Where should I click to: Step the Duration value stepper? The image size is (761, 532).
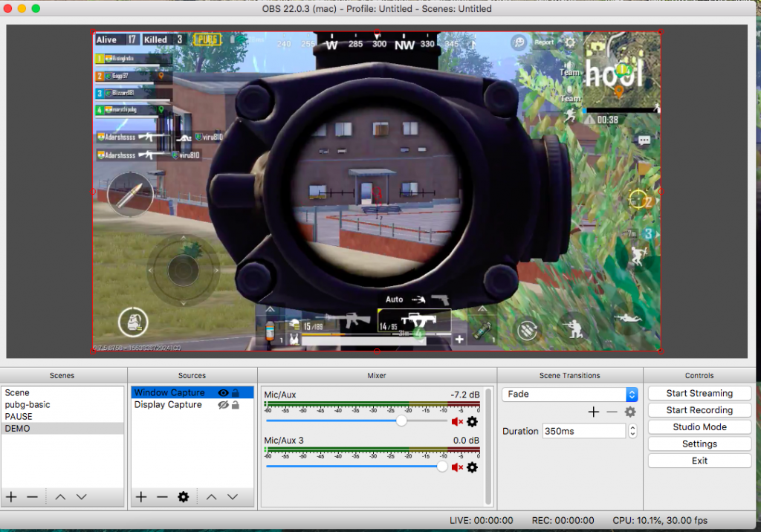pos(632,431)
